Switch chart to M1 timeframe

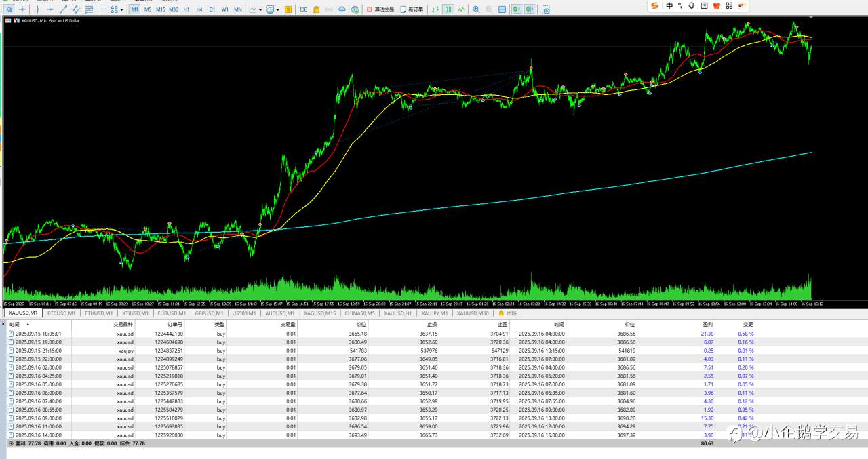135,9
